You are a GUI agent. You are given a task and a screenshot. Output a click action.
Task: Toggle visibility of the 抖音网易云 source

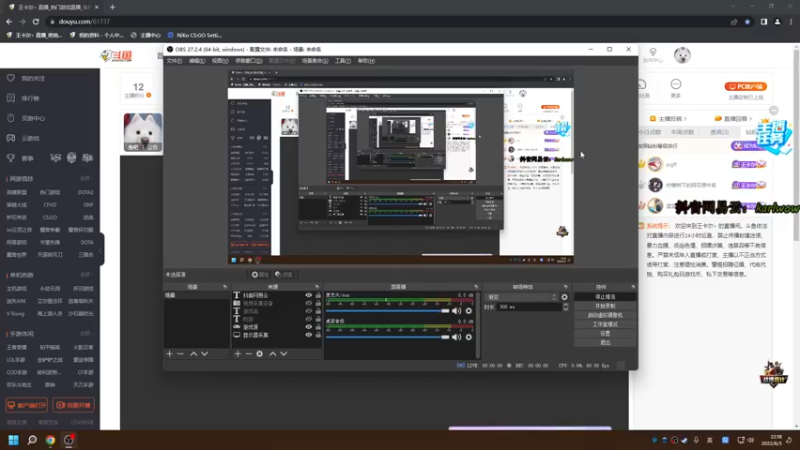pyautogui.click(x=308, y=295)
